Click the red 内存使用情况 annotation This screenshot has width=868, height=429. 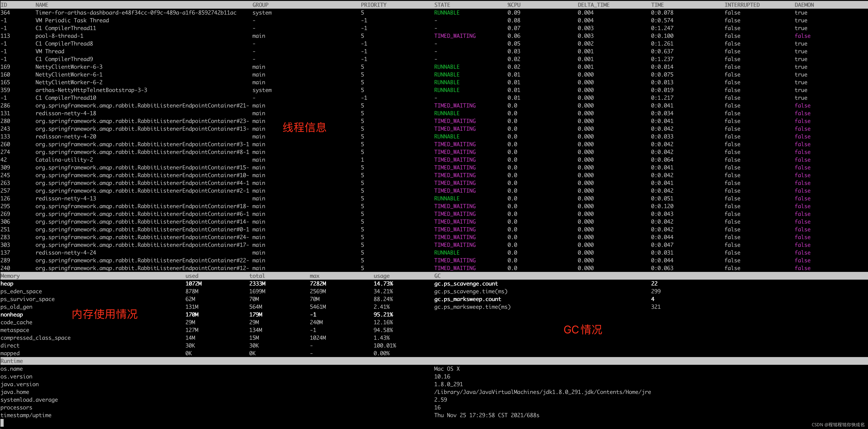(x=105, y=314)
